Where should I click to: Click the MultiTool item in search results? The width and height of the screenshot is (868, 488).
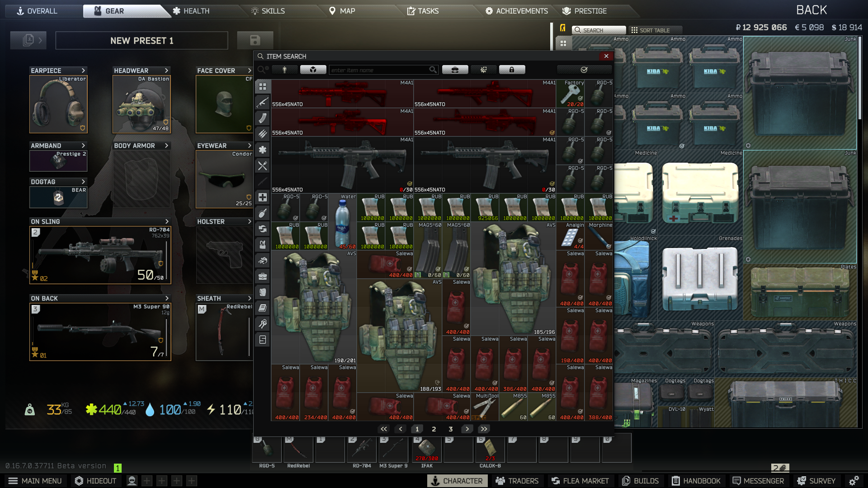(x=485, y=407)
